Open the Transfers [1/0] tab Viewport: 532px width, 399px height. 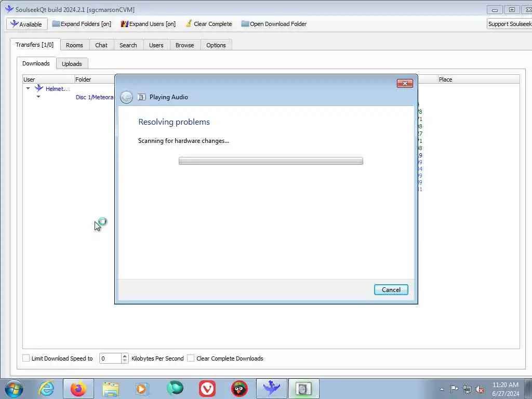[x=35, y=45]
